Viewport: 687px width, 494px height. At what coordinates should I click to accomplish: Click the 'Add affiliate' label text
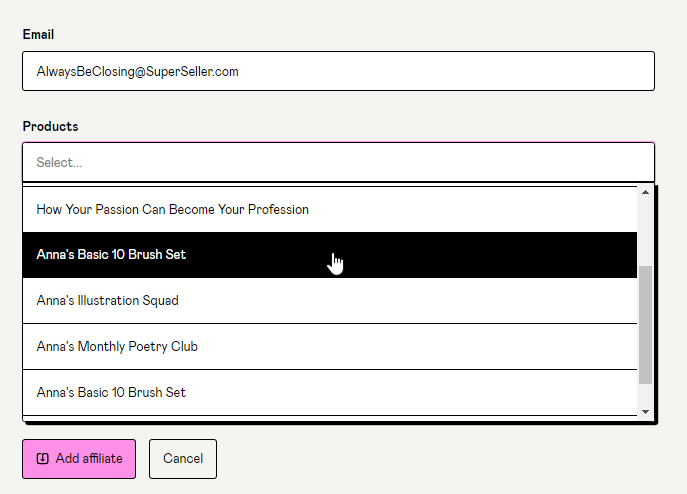click(x=89, y=458)
